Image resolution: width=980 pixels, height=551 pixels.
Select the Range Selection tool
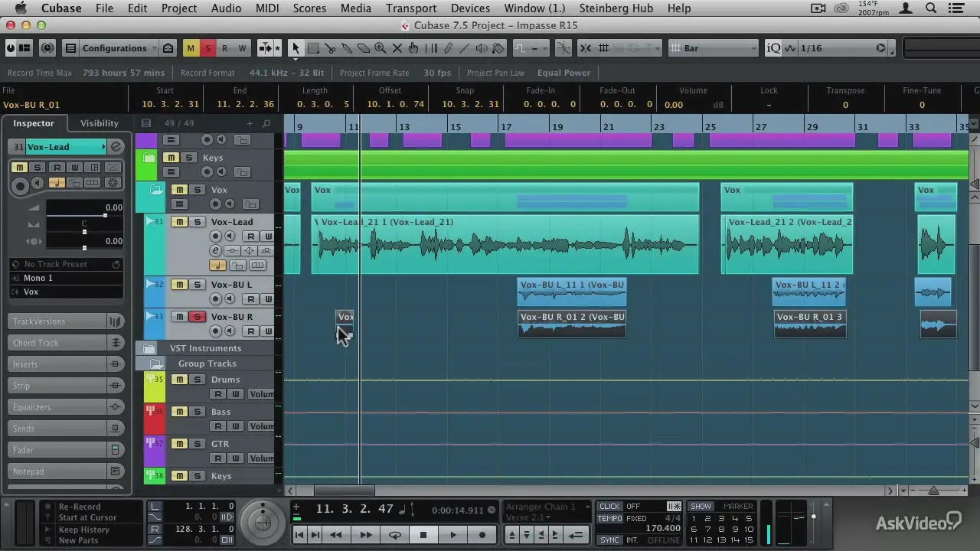click(x=313, y=48)
